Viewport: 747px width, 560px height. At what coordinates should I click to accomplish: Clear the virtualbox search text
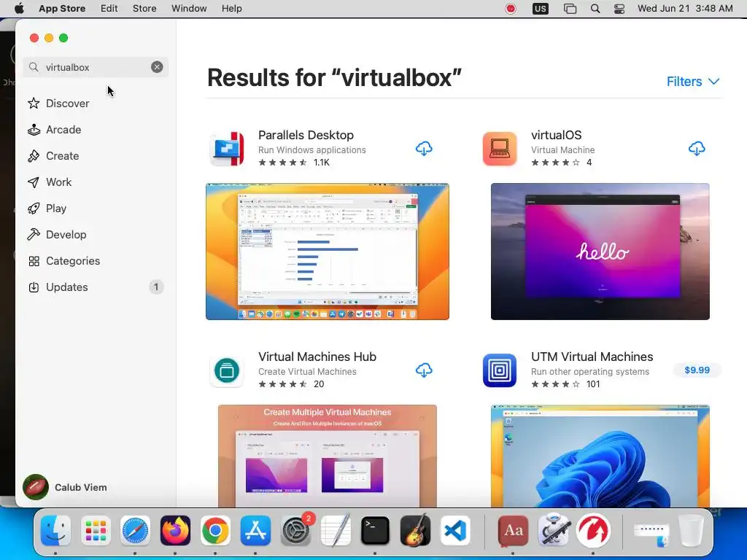point(157,67)
